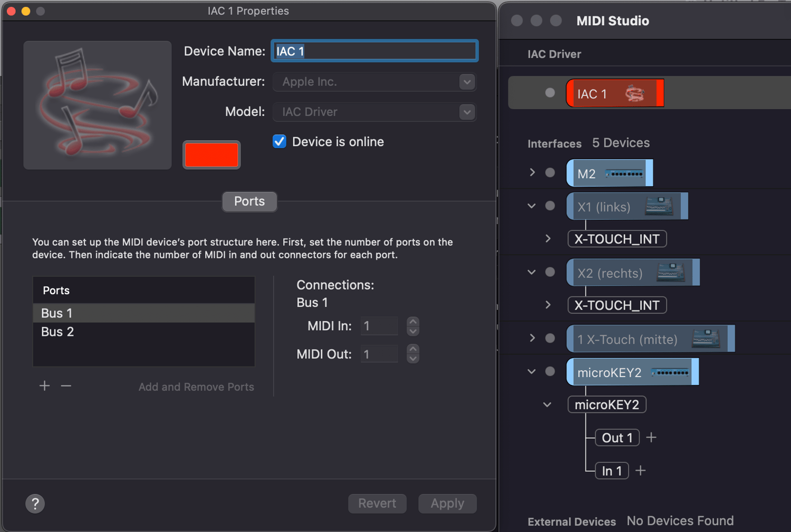Select the microKEY2 interface device
The width and height of the screenshot is (791, 532).
coord(632,372)
